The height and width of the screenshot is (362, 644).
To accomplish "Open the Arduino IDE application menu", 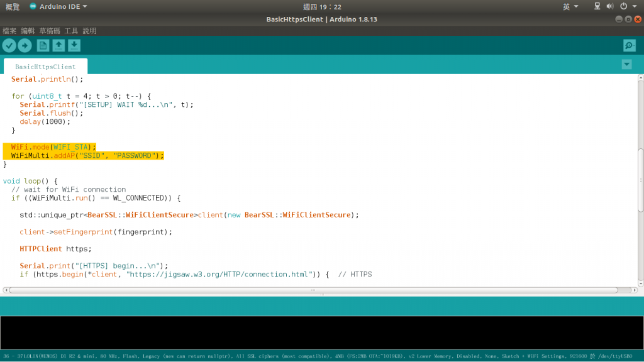I will tap(58, 6).
